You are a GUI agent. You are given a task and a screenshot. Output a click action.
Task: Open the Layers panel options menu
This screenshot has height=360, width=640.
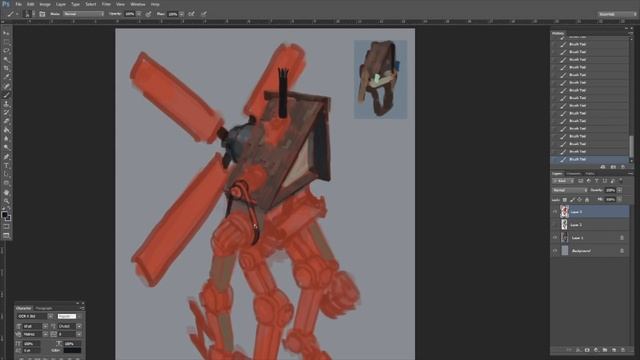click(x=630, y=174)
